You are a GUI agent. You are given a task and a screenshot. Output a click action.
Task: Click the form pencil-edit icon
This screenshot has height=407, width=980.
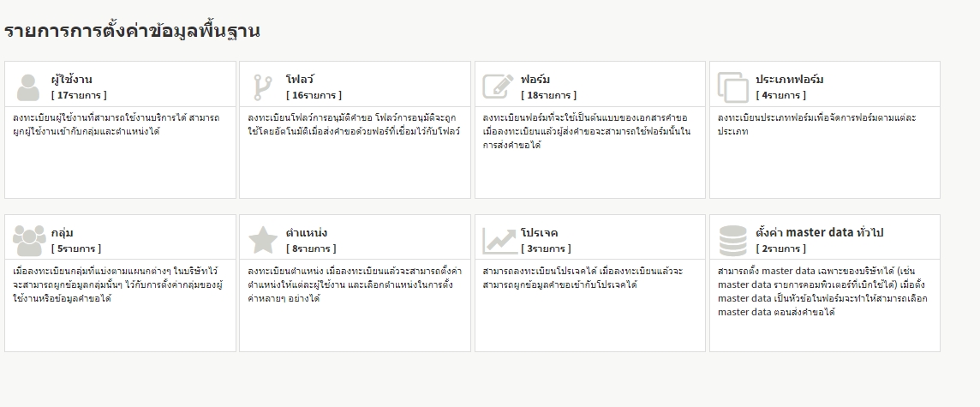click(498, 87)
